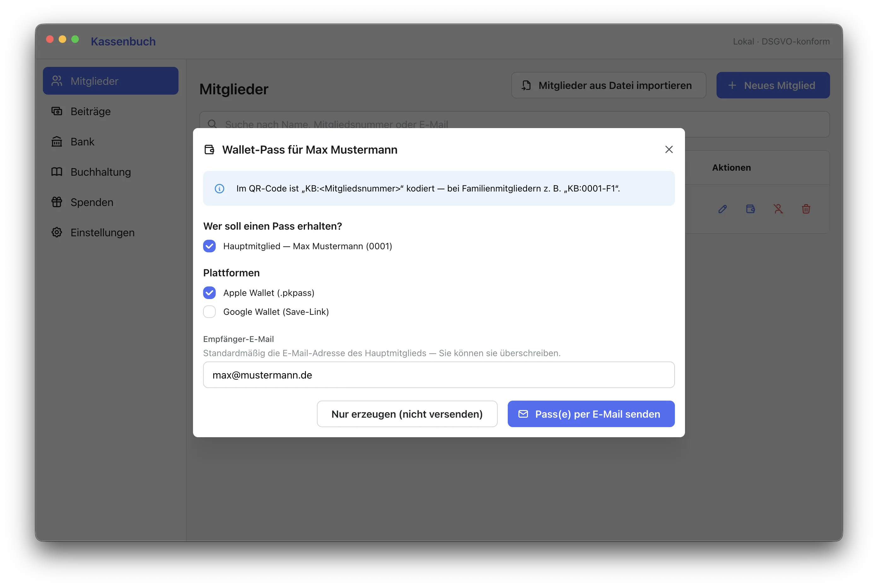Click the Buchhaltung open-book icon
Screen dimensions: 878x588
pyautogui.click(x=56, y=172)
